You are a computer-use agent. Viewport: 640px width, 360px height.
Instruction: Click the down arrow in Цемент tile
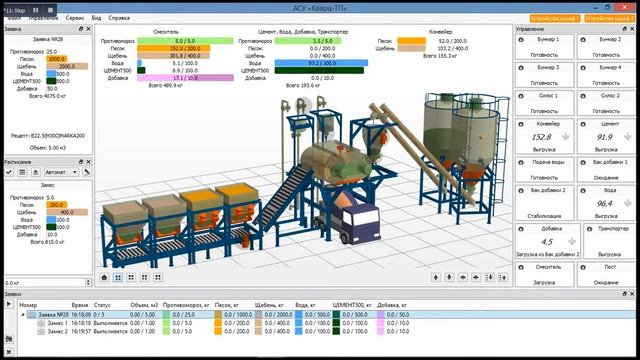(x=628, y=137)
